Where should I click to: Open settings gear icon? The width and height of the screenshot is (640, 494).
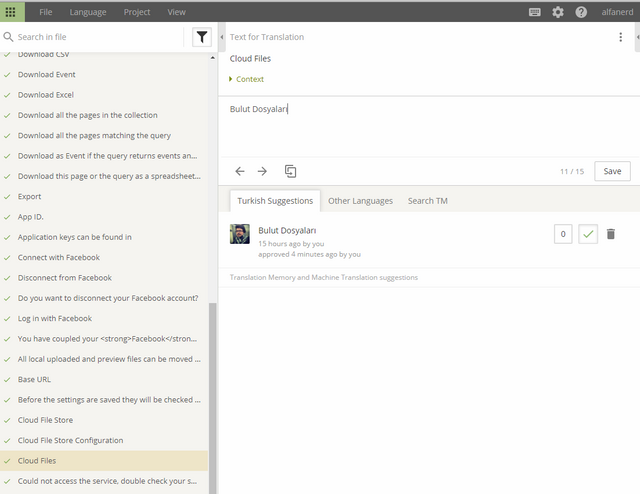coord(558,12)
